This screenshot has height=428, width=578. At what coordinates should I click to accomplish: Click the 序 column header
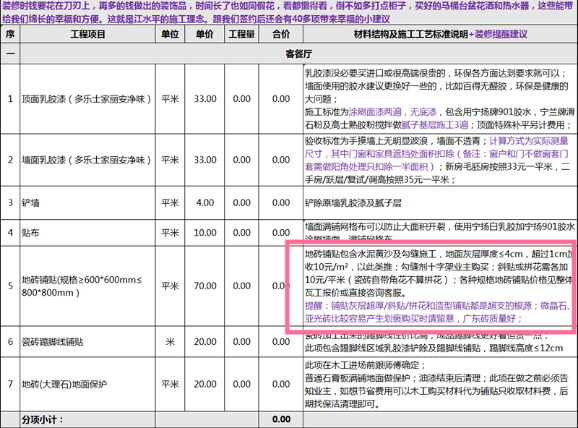(10, 35)
